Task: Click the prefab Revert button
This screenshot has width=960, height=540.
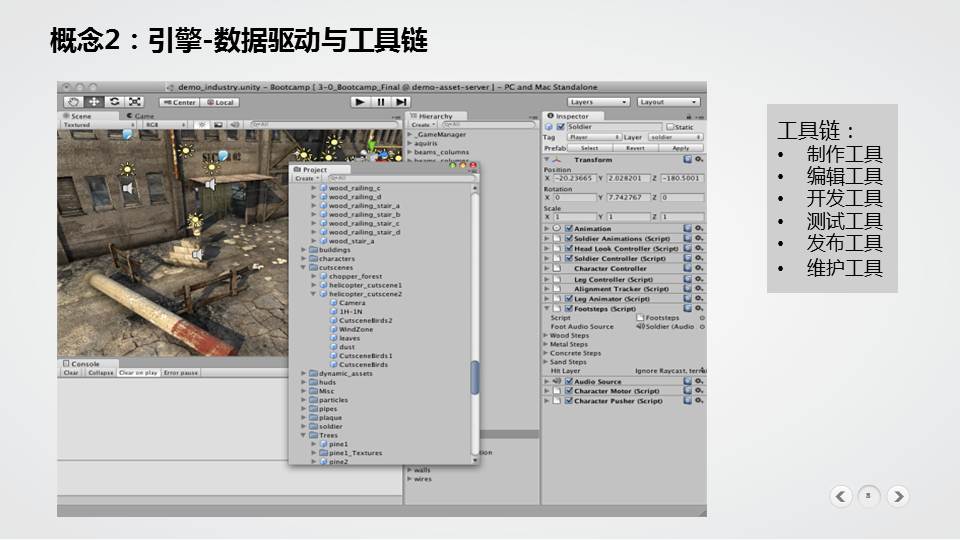Action: coord(635,148)
